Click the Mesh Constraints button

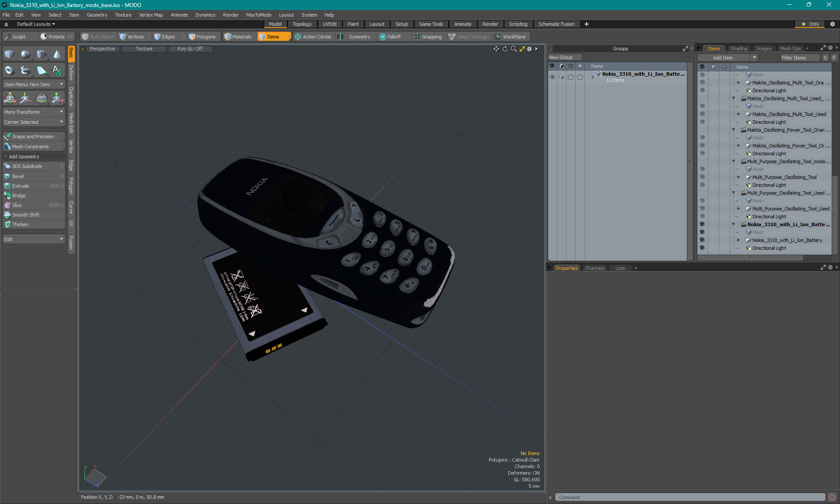click(x=34, y=147)
